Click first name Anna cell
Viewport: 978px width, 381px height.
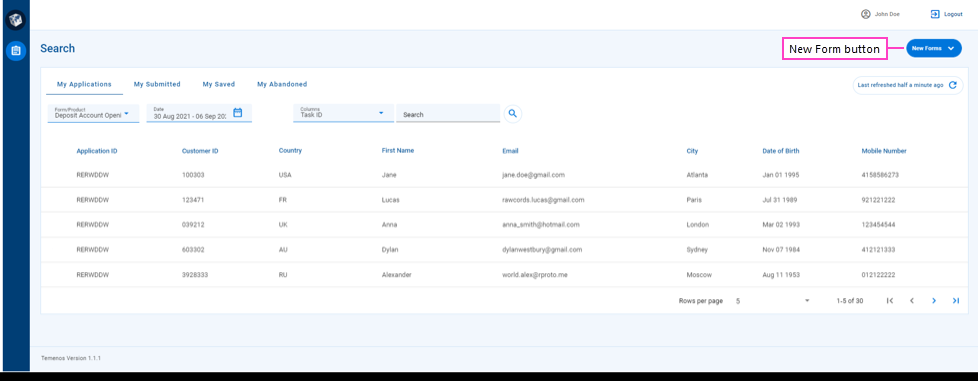click(x=389, y=224)
